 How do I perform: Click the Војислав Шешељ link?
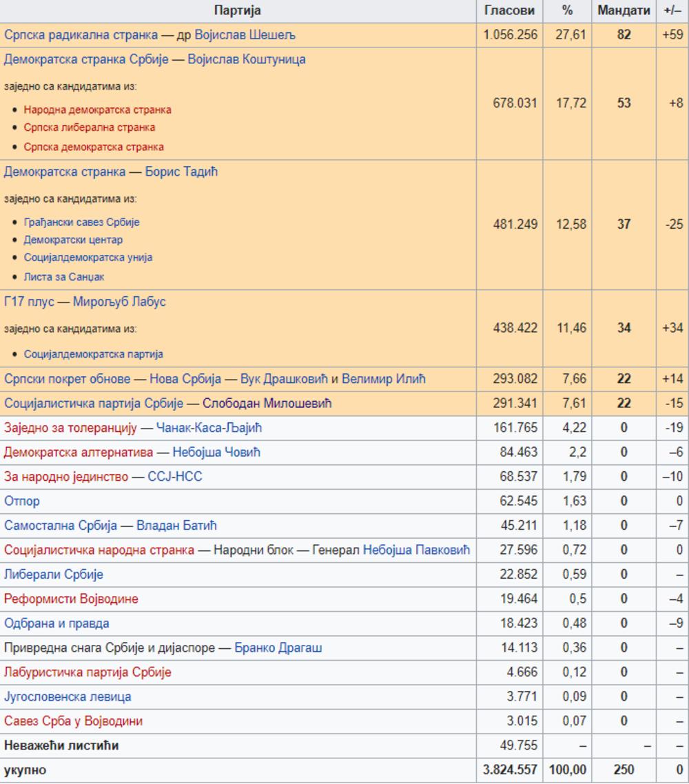[245, 34]
